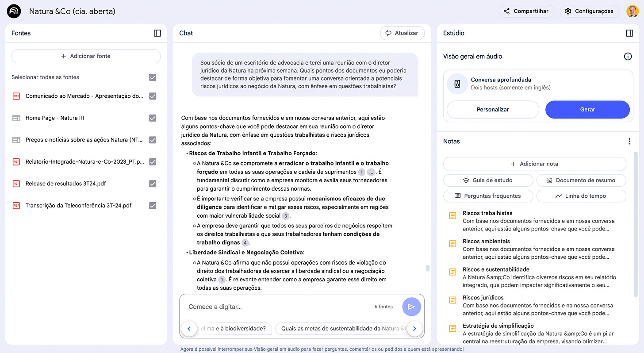
Task: Uncheck Transcrição da Teleconferência checkbox
Action: 153,206
